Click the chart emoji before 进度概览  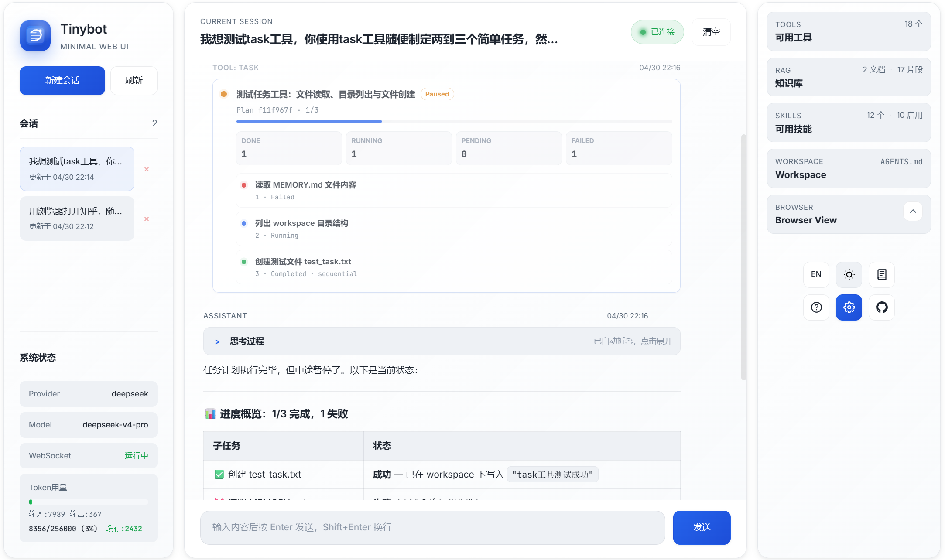(x=210, y=413)
